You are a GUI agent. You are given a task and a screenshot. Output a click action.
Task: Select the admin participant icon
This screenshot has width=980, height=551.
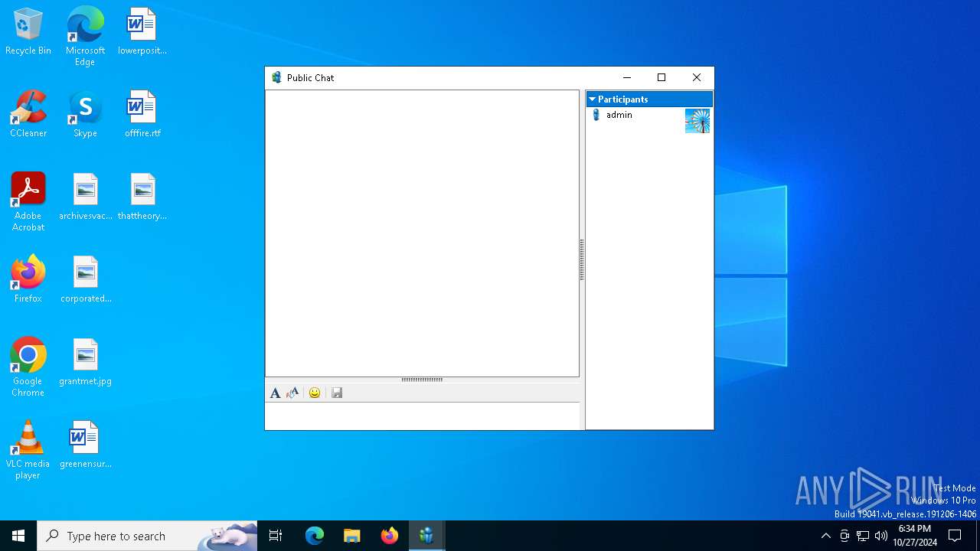[x=596, y=115]
